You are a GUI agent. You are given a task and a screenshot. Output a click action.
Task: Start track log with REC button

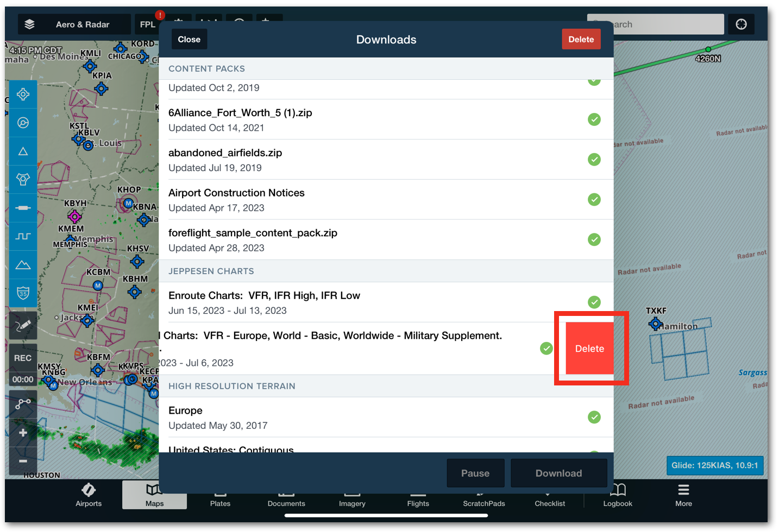point(23,358)
